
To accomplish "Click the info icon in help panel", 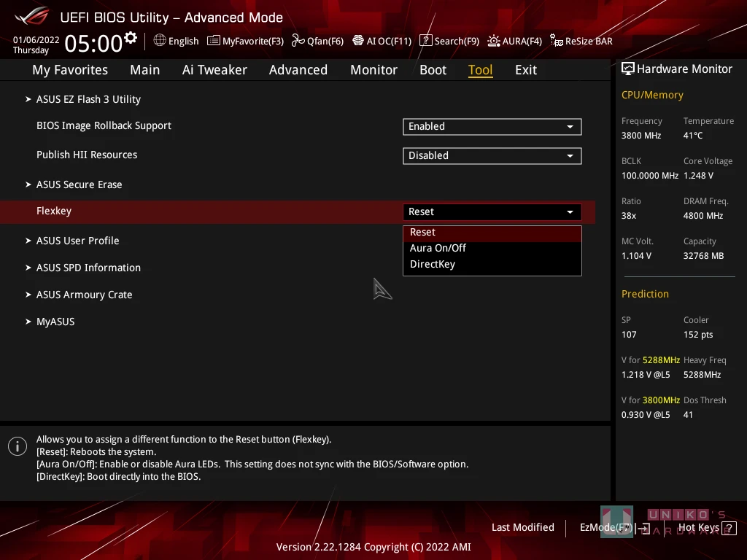I will [18, 446].
